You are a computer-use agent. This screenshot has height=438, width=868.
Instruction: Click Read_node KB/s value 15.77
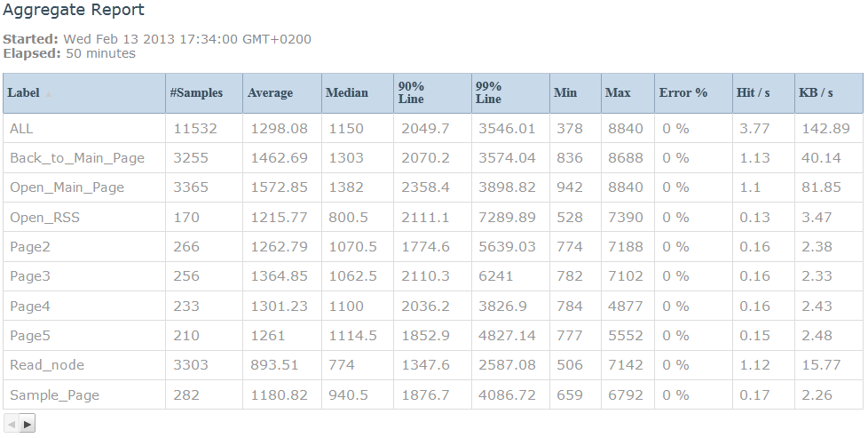(821, 365)
